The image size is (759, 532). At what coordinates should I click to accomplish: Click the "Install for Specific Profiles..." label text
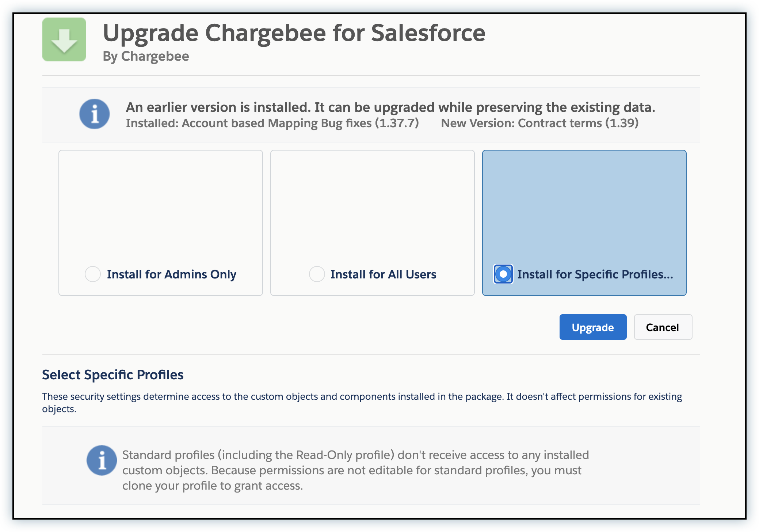[x=595, y=274]
